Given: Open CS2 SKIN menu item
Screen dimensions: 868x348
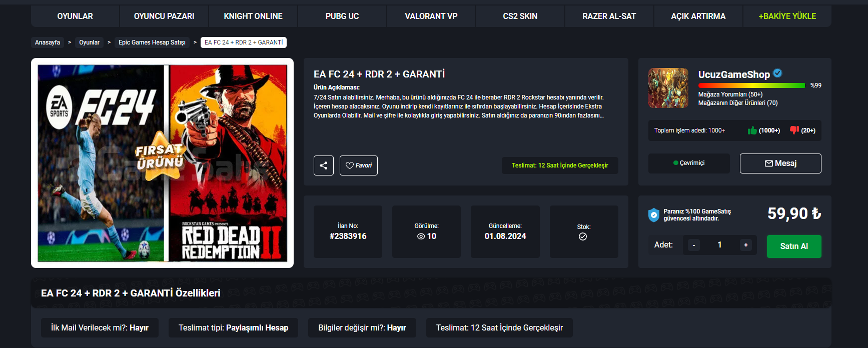Looking at the screenshot, I should tap(520, 16).
